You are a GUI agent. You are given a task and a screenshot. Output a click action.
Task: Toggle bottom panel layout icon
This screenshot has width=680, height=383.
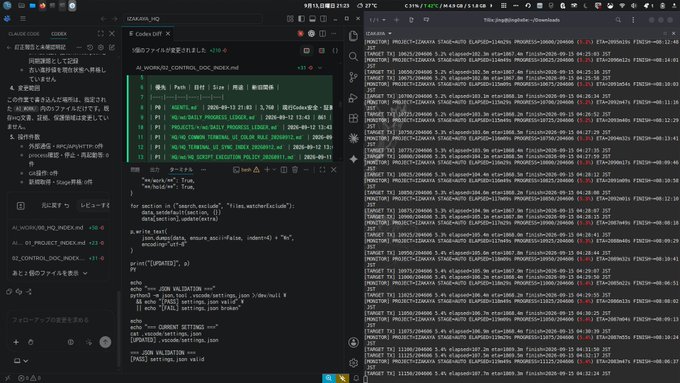312,19
